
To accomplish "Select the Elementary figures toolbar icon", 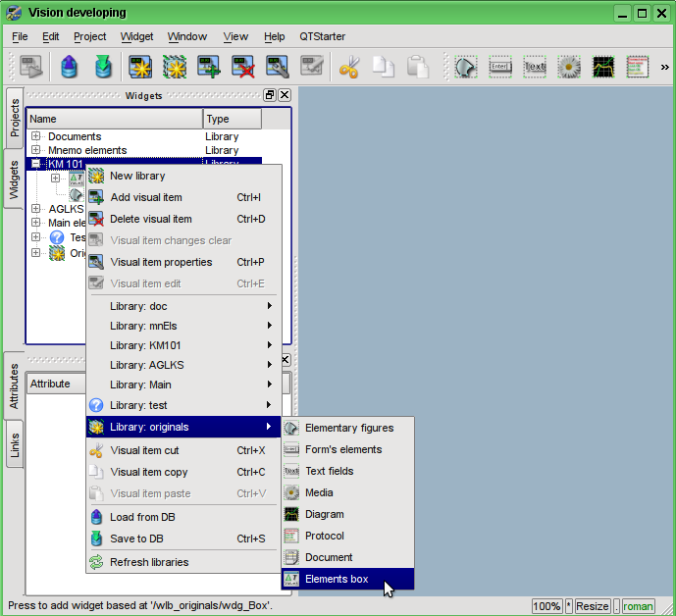I will click(466, 68).
